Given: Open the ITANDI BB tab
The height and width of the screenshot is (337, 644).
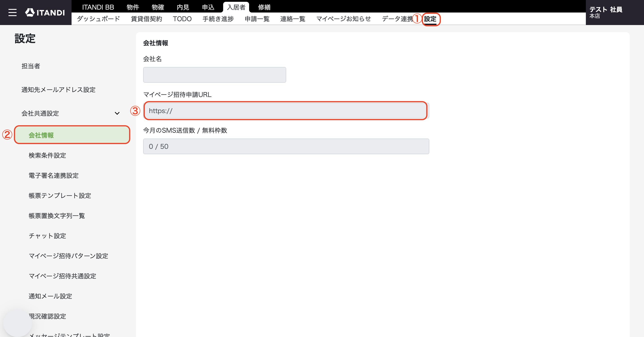Looking at the screenshot, I should tap(98, 7).
